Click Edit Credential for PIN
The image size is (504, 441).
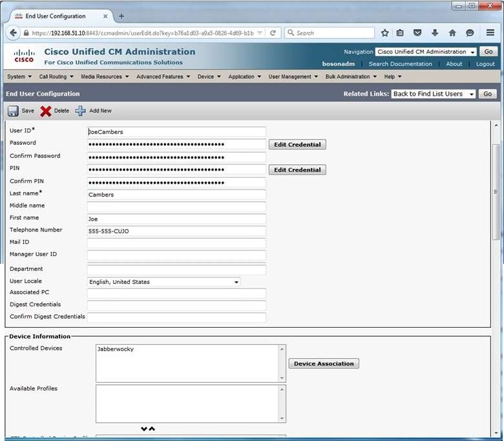click(x=297, y=170)
